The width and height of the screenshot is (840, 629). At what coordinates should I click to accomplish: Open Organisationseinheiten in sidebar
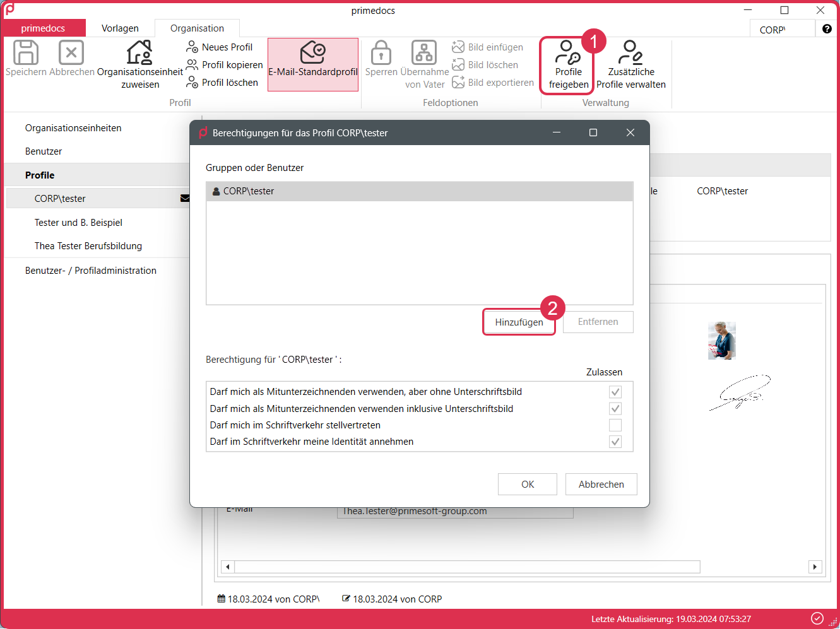tap(73, 128)
